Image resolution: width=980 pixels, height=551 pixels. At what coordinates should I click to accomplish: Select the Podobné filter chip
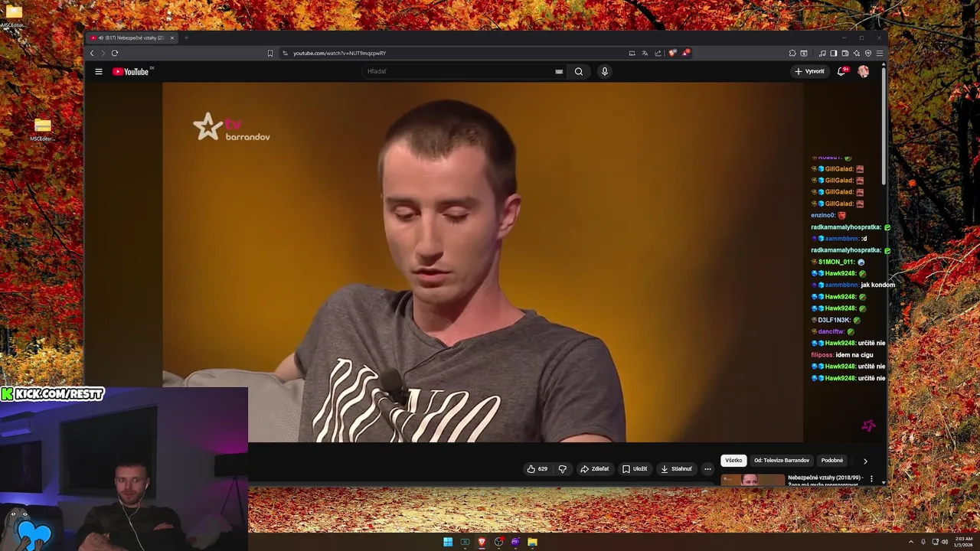832,461
